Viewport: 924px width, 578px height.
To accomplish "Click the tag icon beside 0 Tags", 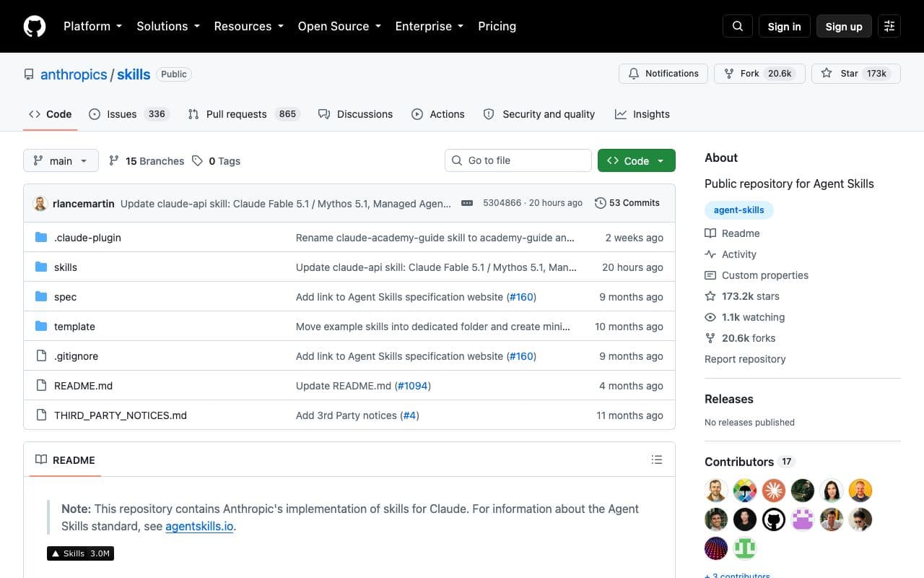I will click(197, 161).
